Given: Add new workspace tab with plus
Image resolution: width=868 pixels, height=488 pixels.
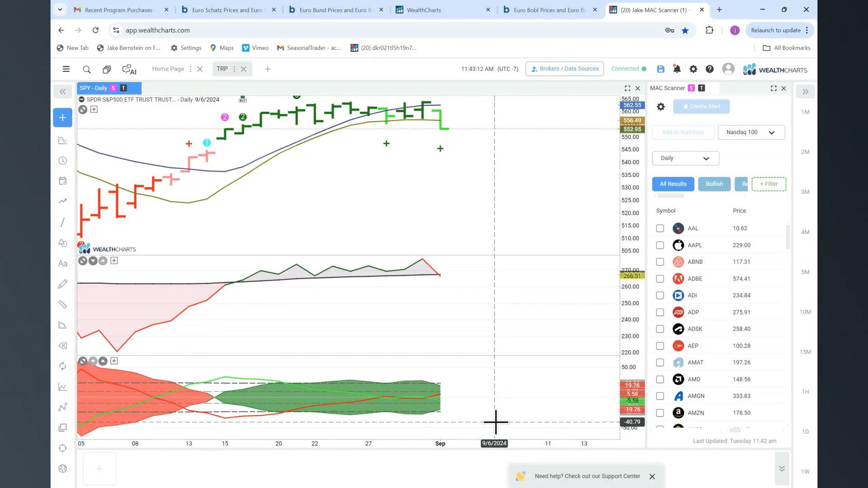Looking at the screenshot, I should coord(268,69).
